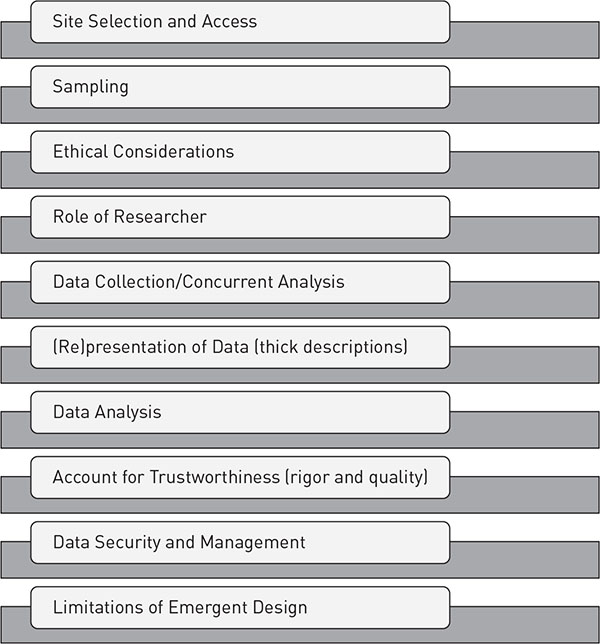Click gray bar beside Limitations of Emergent Design

[x=524, y=625]
